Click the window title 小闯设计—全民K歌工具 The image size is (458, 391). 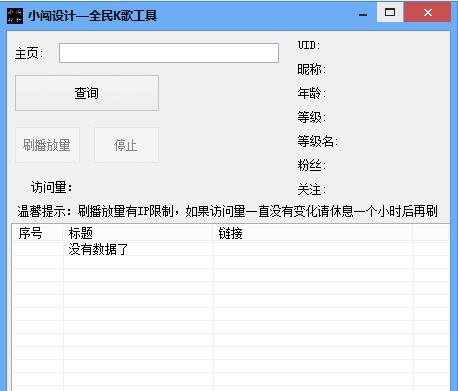tap(92, 16)
